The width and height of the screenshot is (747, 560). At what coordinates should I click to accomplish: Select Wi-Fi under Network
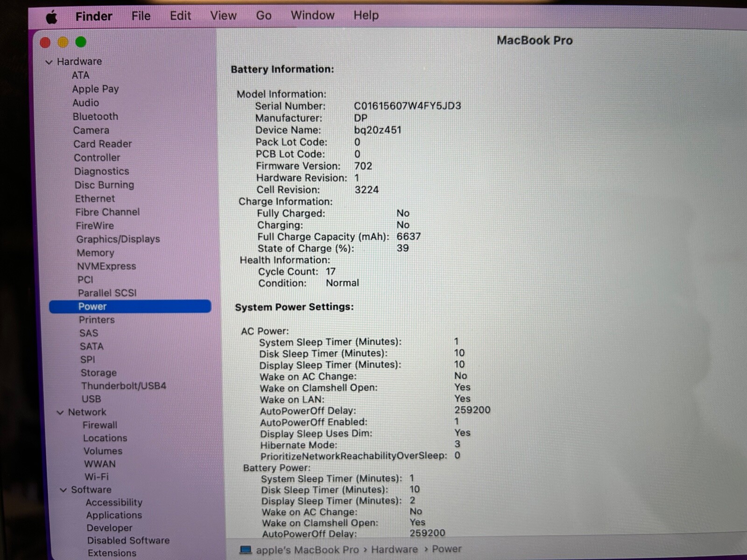[97, 476]
